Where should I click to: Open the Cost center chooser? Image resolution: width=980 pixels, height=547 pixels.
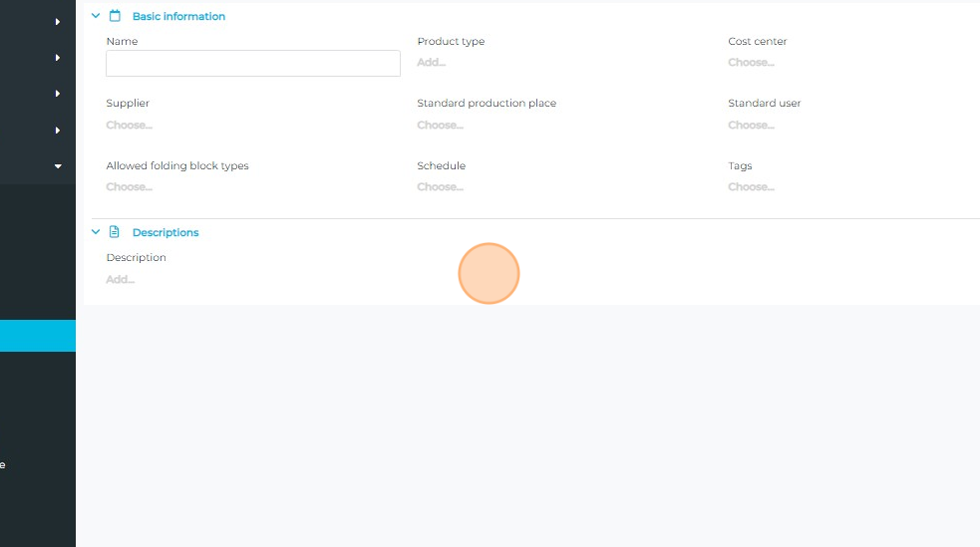point(751,63)
